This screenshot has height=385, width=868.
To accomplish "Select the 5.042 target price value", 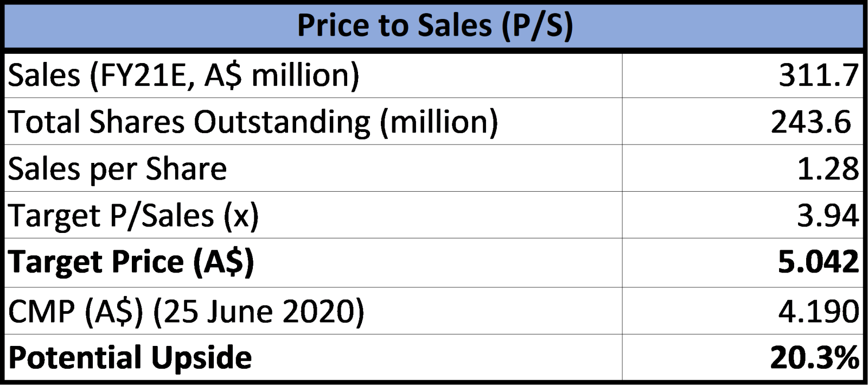I will point(742,262).
